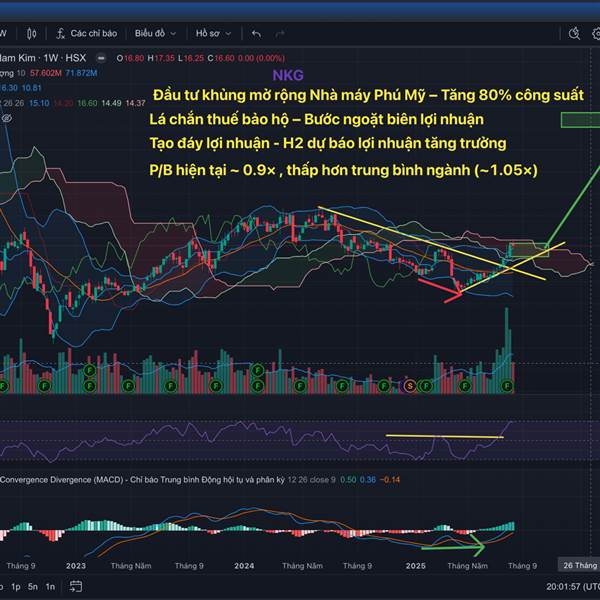Undo the last chart action
Viewport: 600px width, 600px height.
(256, 34)
